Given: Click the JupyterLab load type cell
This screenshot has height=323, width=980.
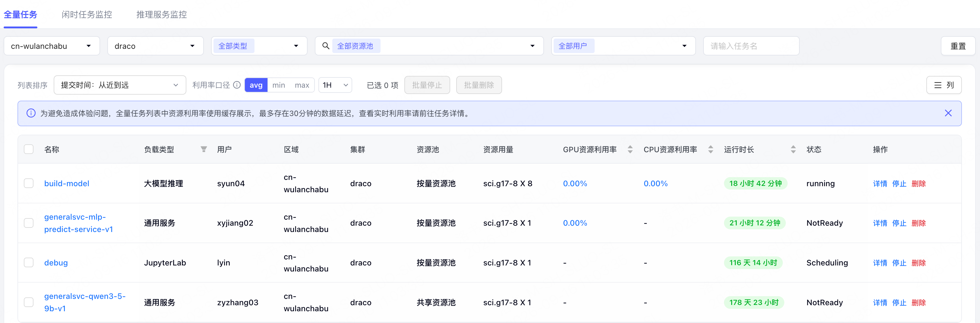Looking at the screenshot, I should pyautogui.click(x=165, y=262).
